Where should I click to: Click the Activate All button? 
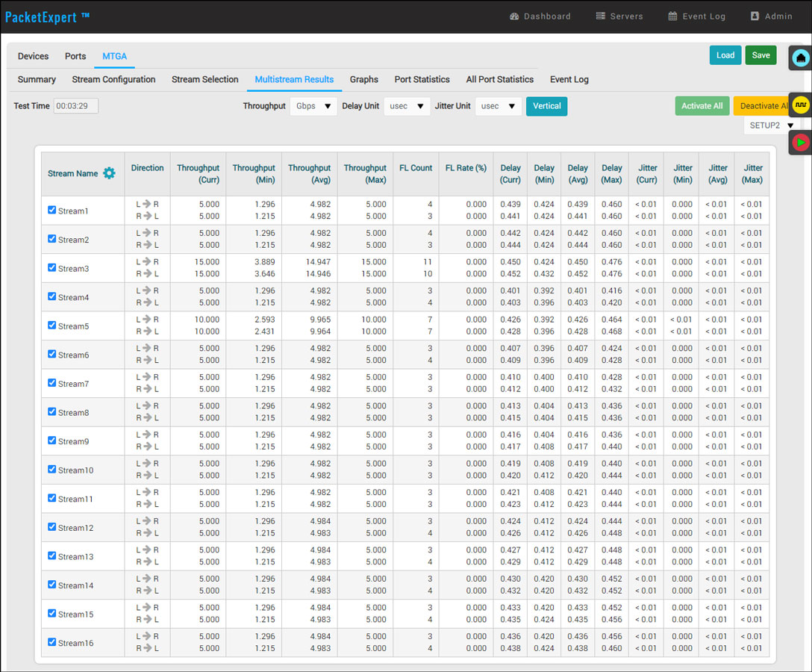[x=702, y=106]
